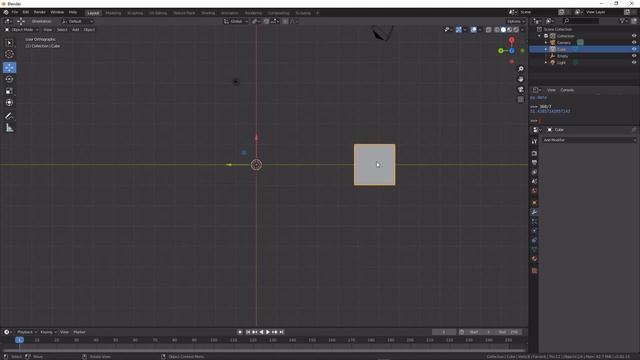The image size is (640, 360).
Task: Hide the Light using its eye icon
Action: click(634, 62)
